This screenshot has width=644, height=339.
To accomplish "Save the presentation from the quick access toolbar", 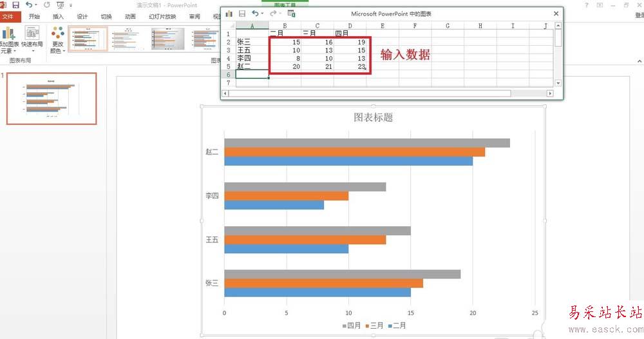I will (15, 5).
